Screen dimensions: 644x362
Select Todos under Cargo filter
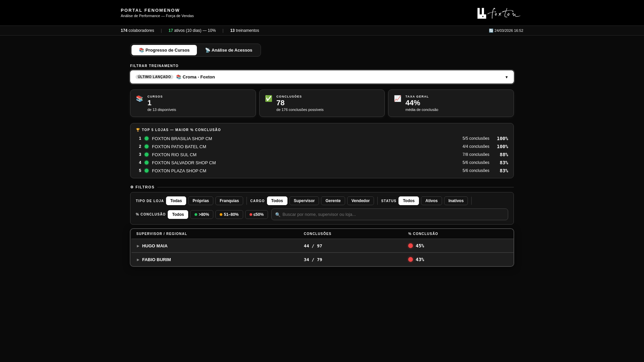(277, 201)
